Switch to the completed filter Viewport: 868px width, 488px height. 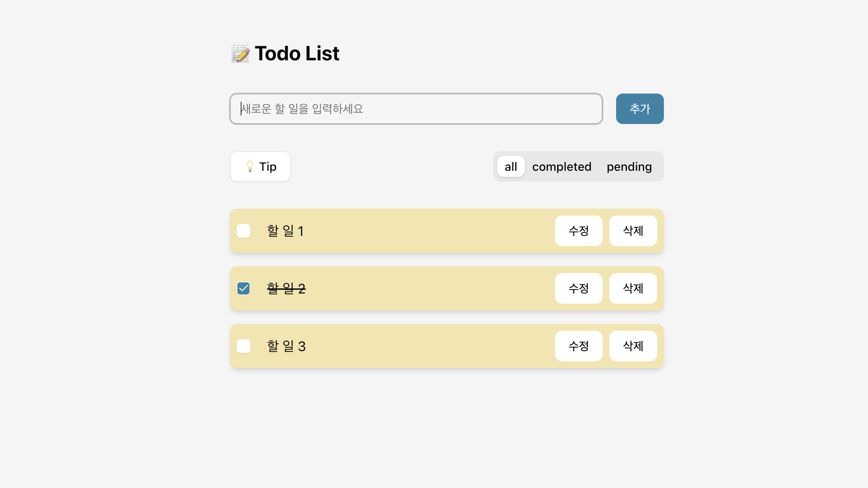562,166
